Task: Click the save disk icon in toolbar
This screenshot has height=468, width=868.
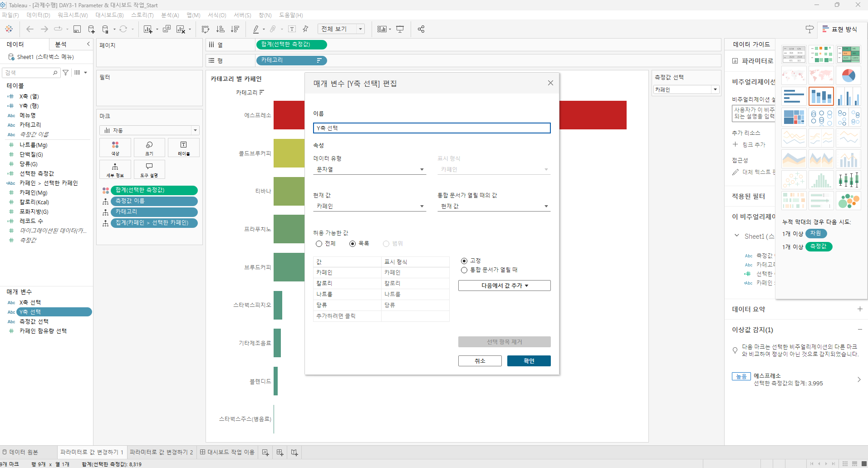Action: [x=77, y=29]
